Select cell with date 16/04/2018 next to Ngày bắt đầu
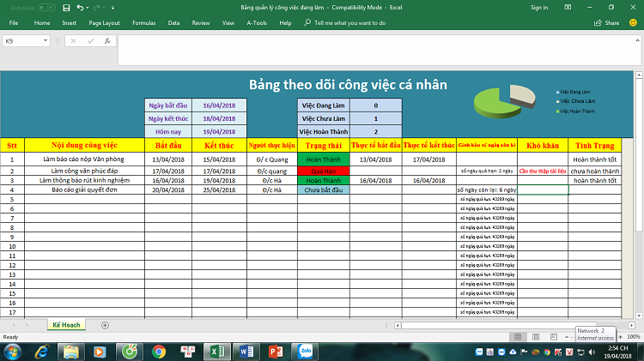This screenshot has width=644, height=361. 219,105
